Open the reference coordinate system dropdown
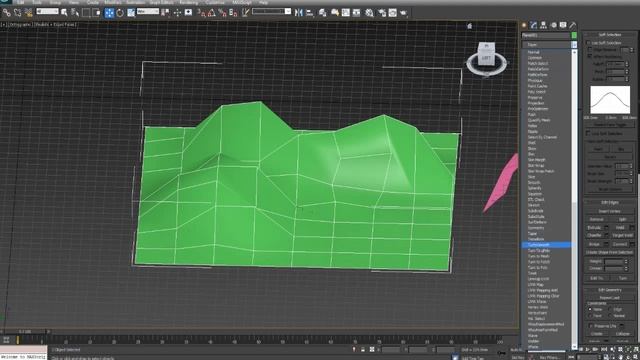Viewport: 640px width, 360px height. click(x=148, y=11)
